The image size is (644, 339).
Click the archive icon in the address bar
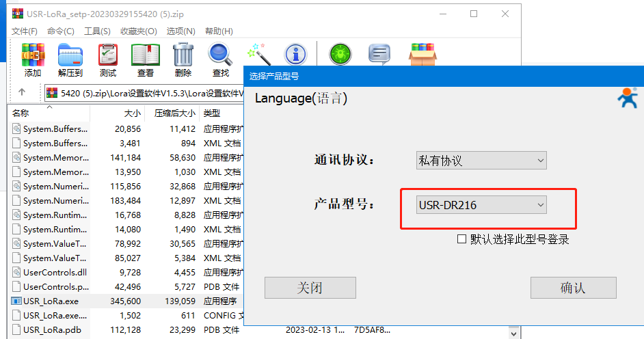pos(52,93)
